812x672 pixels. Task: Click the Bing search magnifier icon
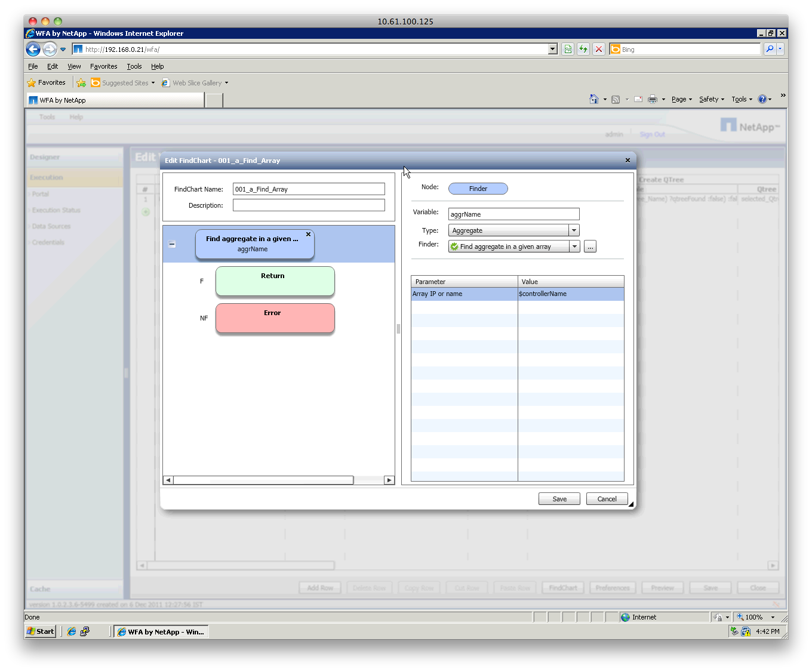click(770, 50)
